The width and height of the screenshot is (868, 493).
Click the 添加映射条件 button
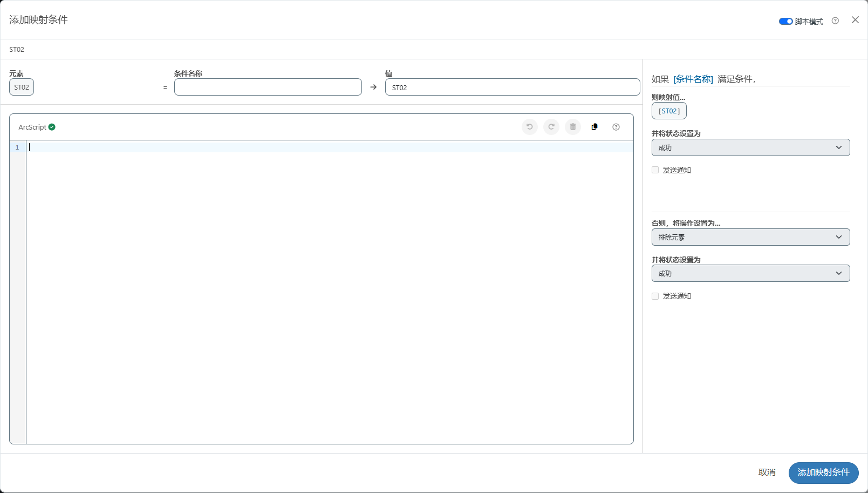(x=823, y=472)
